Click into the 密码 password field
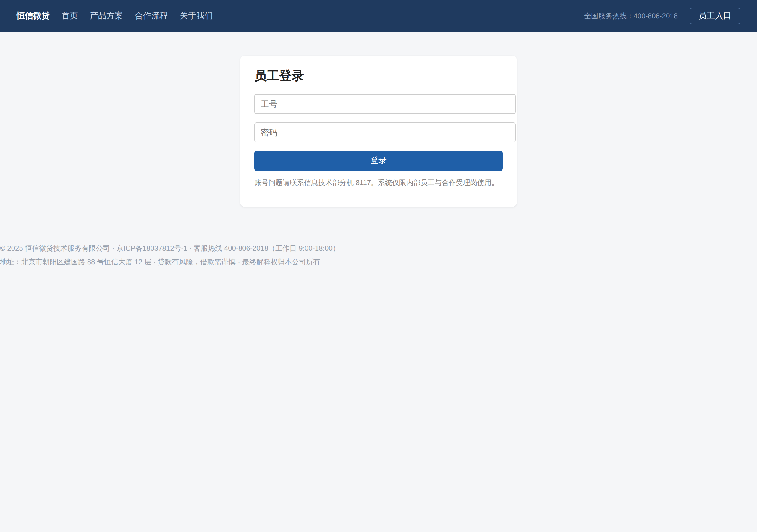The width and height of the screenshot is (757, 532). (385, 132)
